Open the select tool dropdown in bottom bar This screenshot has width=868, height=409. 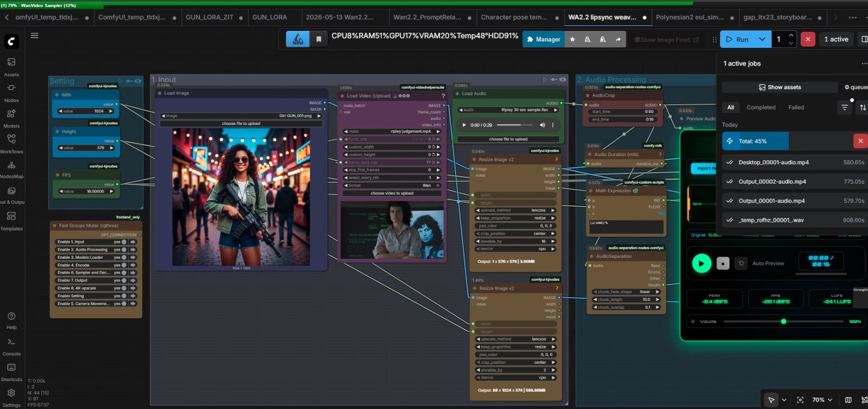(x=784, y=400)
